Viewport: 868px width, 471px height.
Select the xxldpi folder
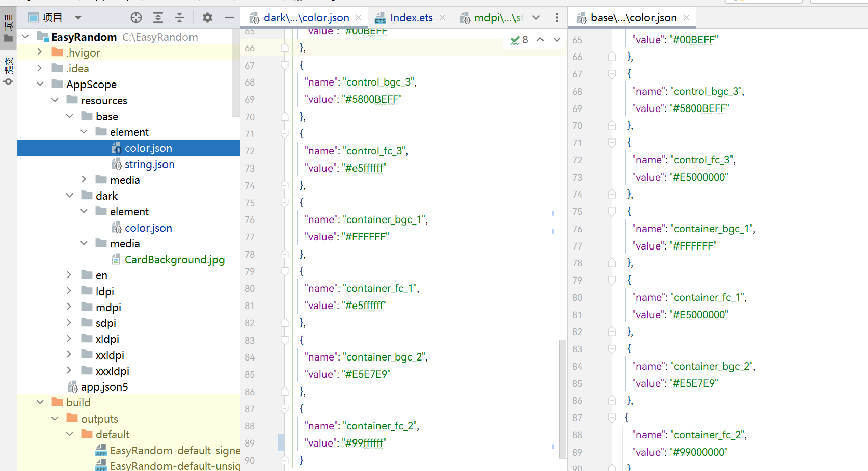[x=110, y=355]
